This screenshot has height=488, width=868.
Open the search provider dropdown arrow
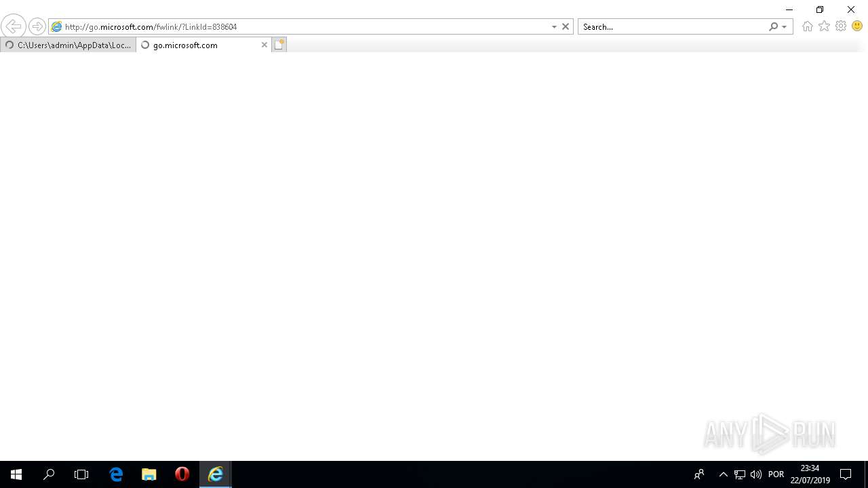tap(785, 26)
